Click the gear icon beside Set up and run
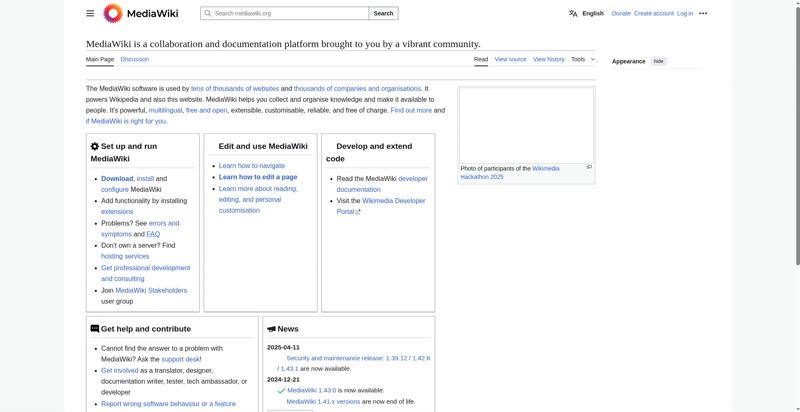Screen dimensions: 800x412 click(x=95, y=146)
